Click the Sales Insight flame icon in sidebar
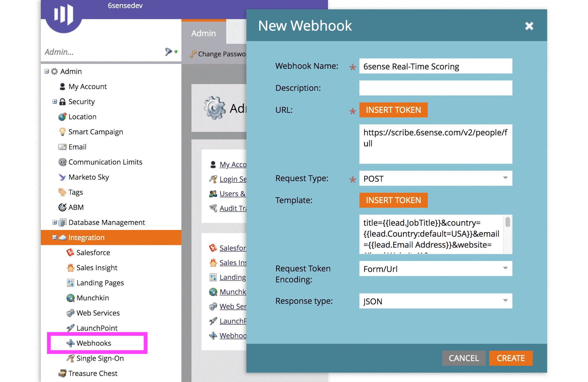588x382 pixels. [70, 268]
